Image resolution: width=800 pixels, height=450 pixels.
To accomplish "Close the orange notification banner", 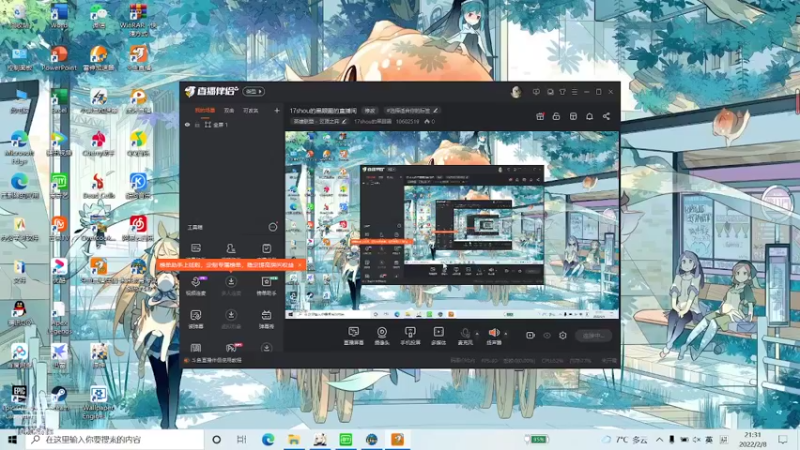I will point(300,265).
